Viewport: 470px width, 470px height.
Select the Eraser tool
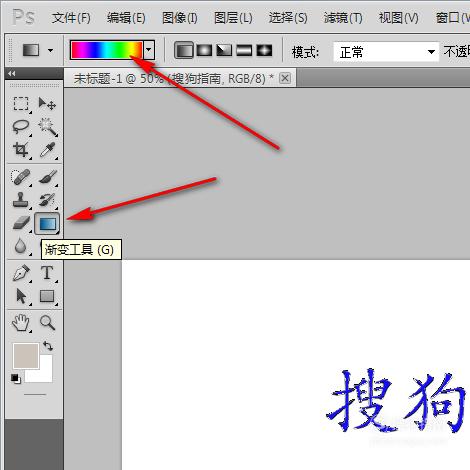(22, 223)
